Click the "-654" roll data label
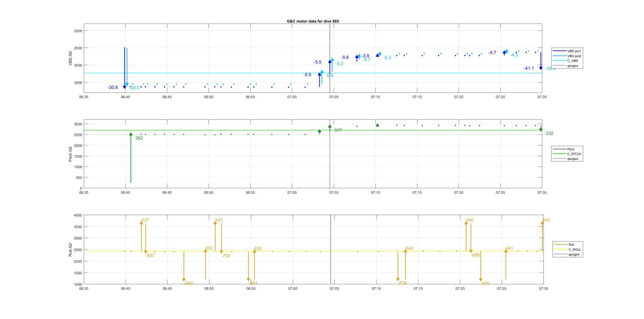Viewport: 644px width, 319px height. [x=402, y=283]
